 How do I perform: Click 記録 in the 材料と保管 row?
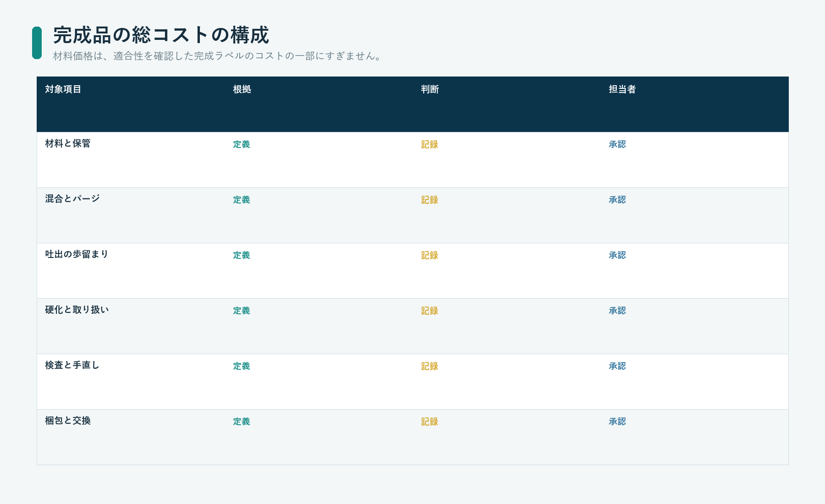tap(429, 144)
